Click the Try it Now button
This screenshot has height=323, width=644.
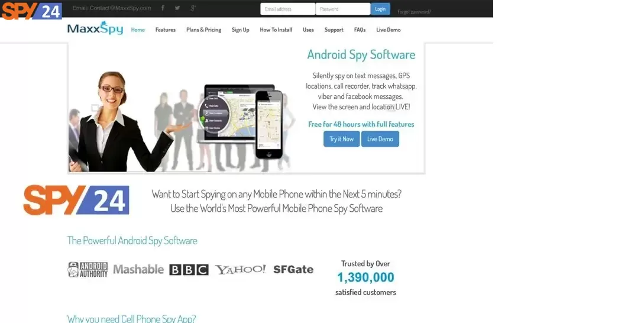coord(341,139)
